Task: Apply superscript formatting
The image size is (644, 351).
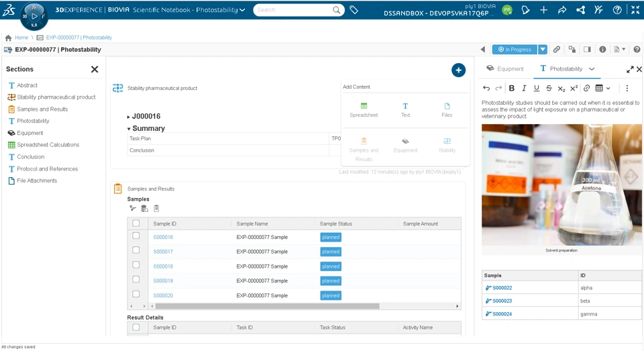Action: point(574,88)
